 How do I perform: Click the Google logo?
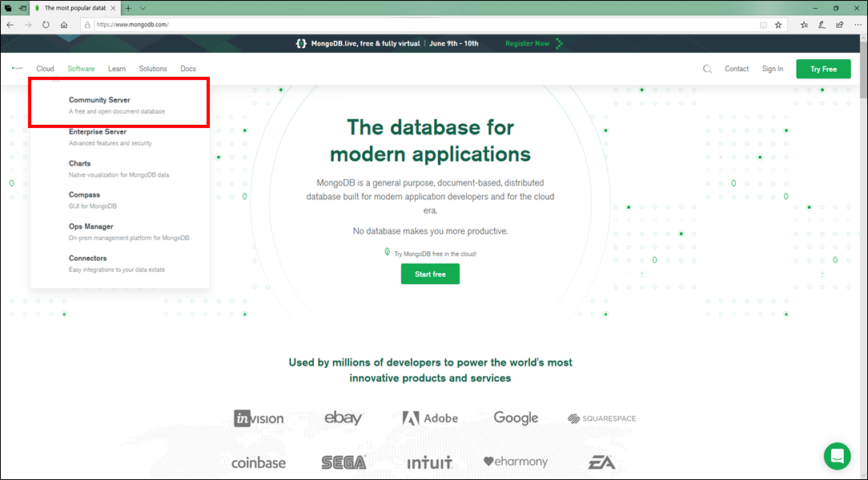[x=516, y=418]
